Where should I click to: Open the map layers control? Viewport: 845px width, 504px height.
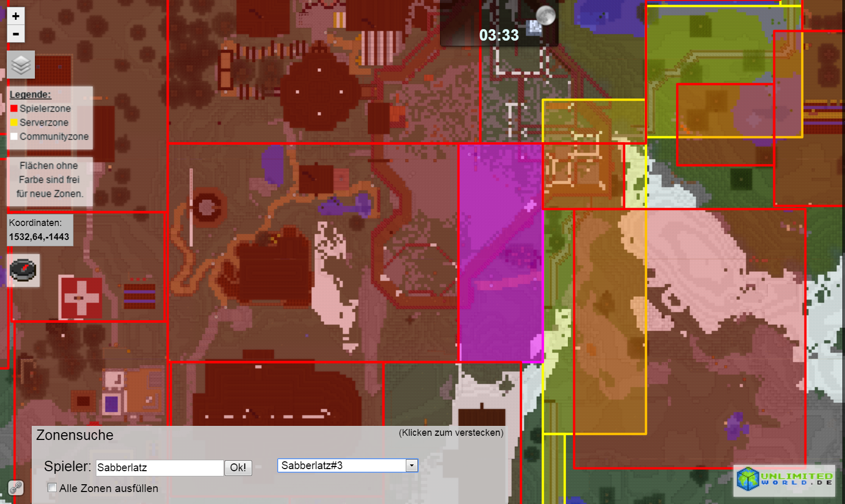point(21,65)
